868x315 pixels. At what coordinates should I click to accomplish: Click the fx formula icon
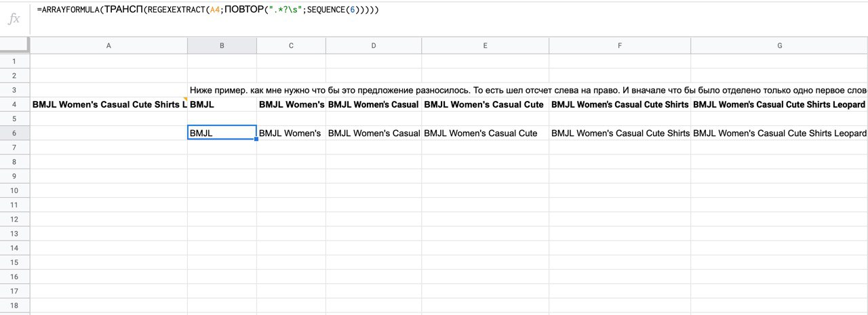tap(14, 19)
